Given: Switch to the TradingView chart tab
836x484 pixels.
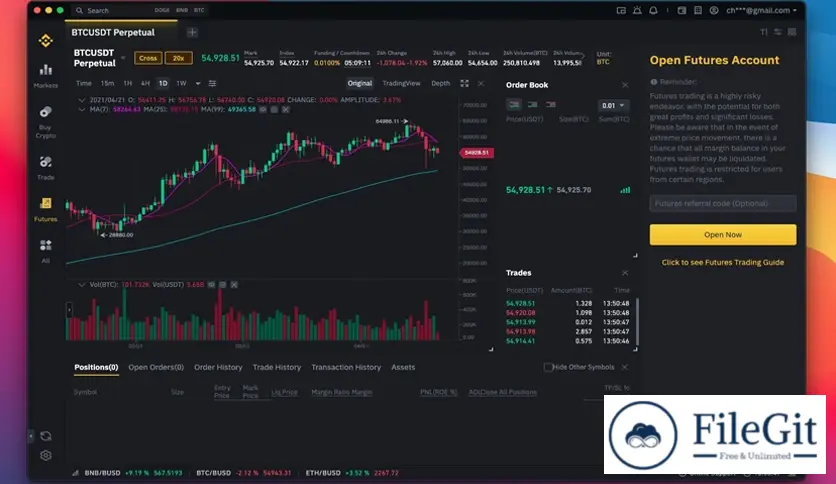Looking at the screenshot, I should [401, 83].
